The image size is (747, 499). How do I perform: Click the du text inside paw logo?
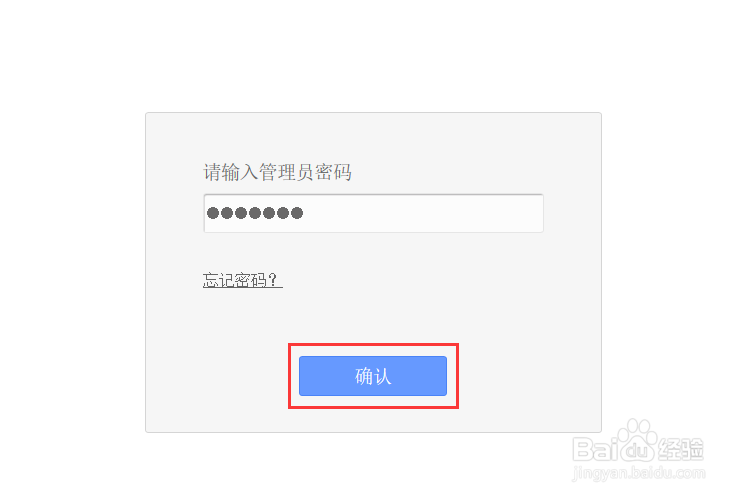click(x=638, y=450)
